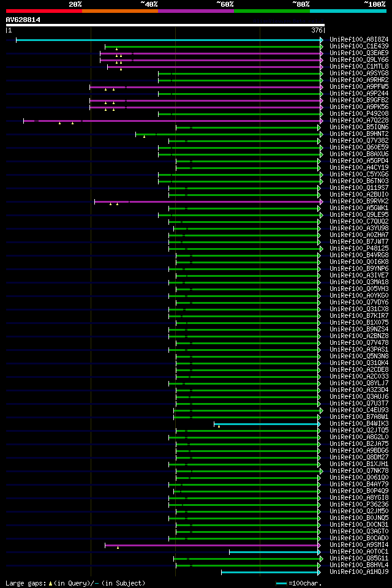Open the last hit UniRef100_A1HQJ9

pos(359,572)
